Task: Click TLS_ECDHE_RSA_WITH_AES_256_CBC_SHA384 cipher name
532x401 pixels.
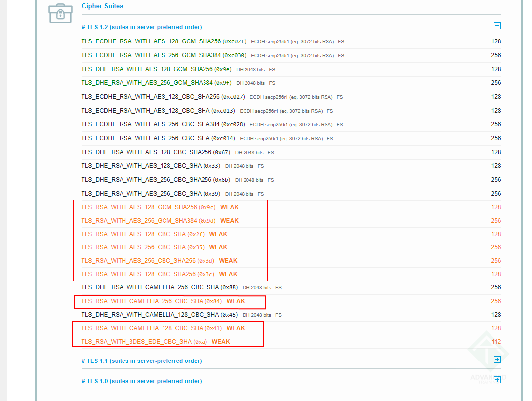Action: coord(150,124)
